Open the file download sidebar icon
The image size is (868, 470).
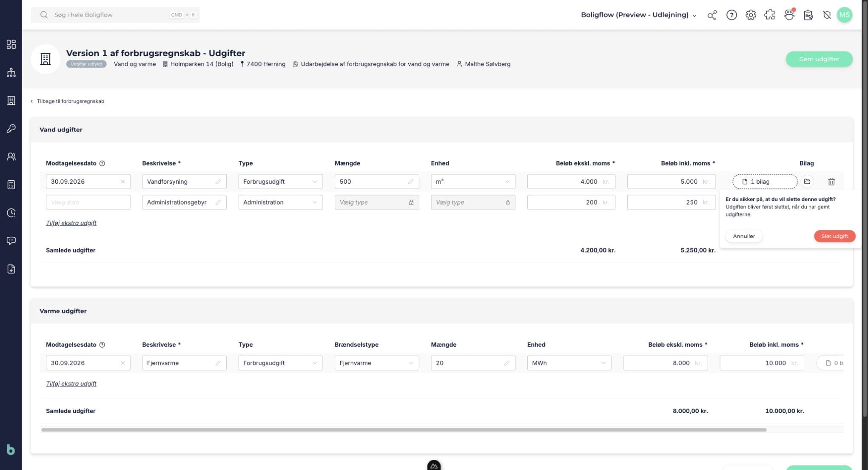(11, 269)
